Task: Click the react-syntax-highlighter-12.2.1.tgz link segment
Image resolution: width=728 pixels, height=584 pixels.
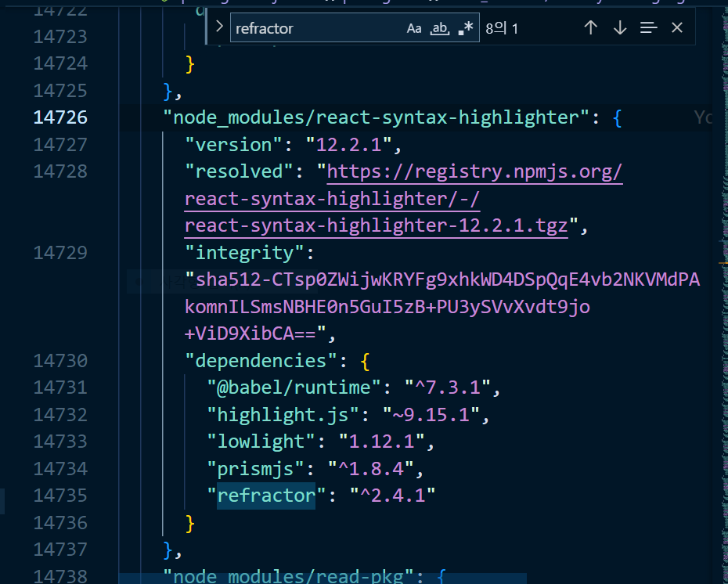Action: (376, 226)
